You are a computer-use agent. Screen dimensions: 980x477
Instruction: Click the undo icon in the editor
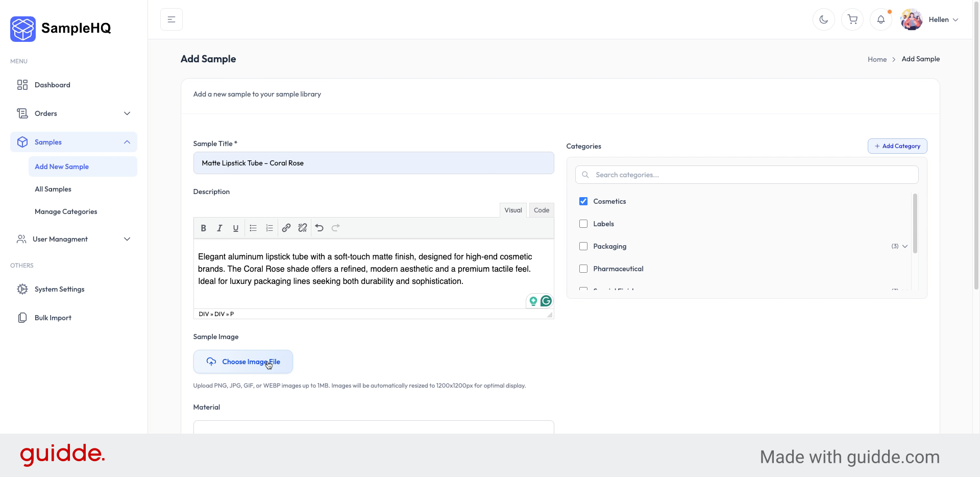tap(319, 228)
